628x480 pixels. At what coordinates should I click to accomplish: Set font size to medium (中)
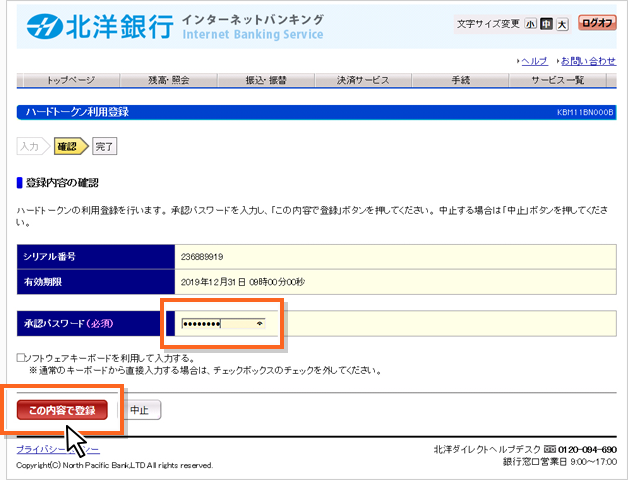click(546, 24)
